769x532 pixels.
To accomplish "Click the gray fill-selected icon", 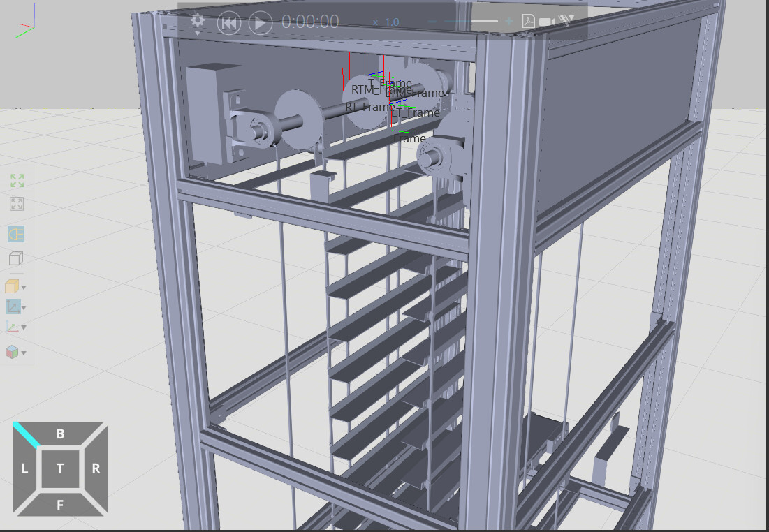I will coord(17,204).
